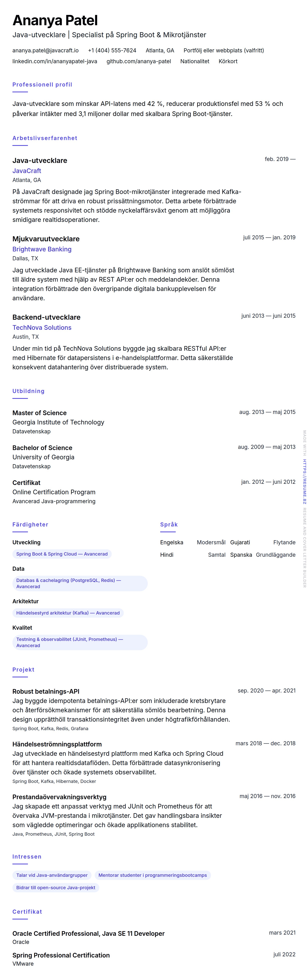
Task: Click the Brightwave Banking company name
Action: coord(42,249)
